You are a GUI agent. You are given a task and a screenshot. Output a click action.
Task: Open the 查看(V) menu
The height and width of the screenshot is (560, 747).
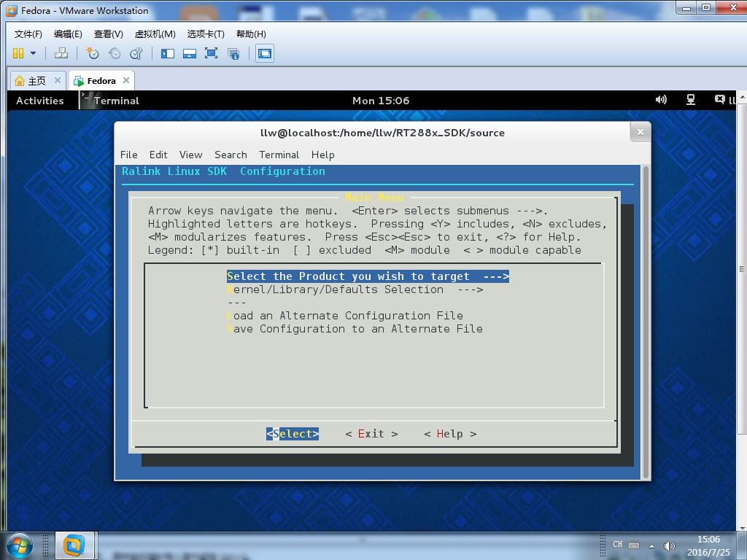(x=108, y=34)
